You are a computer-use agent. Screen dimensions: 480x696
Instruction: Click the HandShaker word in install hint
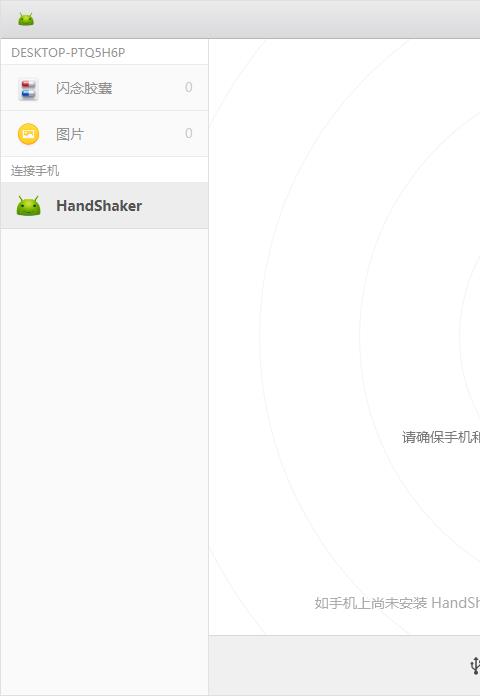[x=456, y=603]
